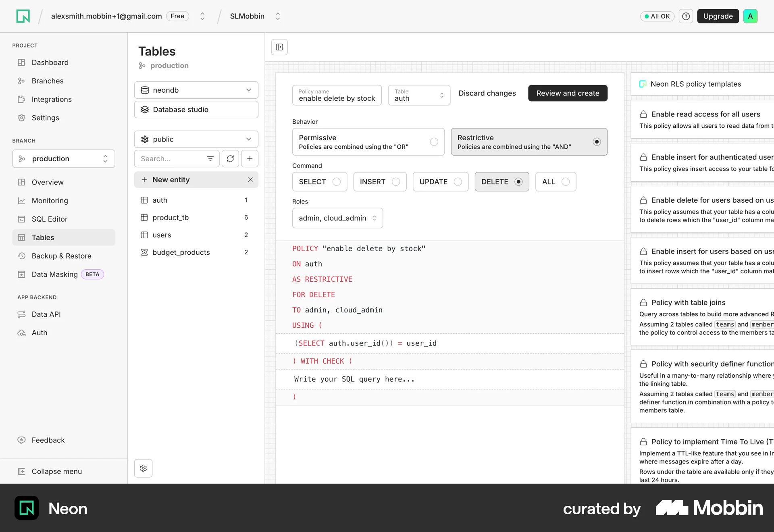Click the Branches sidebar icon
This screenshot has height=532, width=774.
point(21,81)
